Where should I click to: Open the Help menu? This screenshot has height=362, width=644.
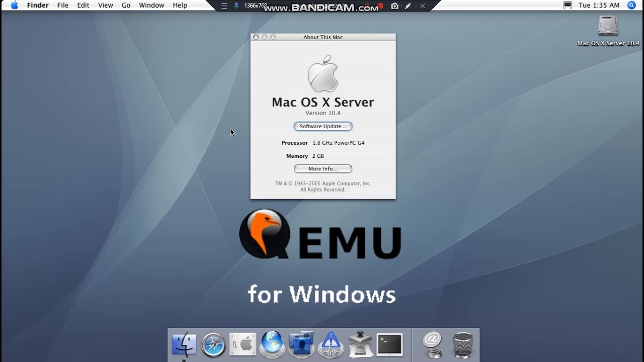tap(180, 5)
